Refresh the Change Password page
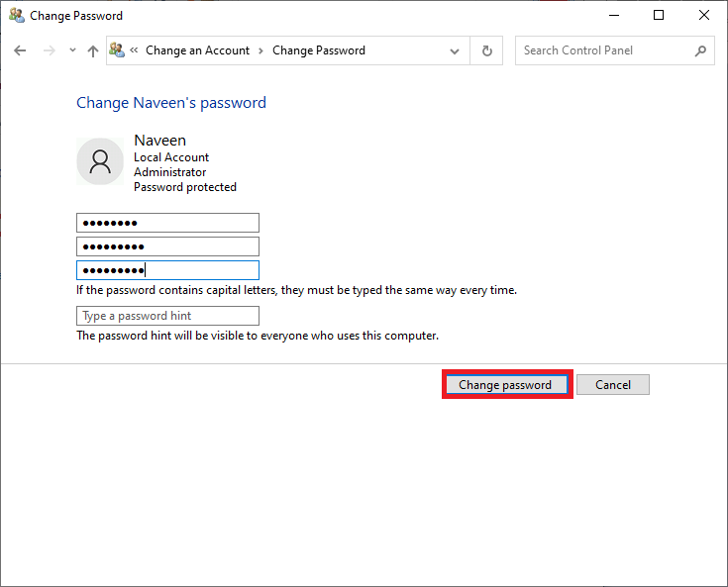The width and height of the screenshot is (728, 587). (486, 50)
